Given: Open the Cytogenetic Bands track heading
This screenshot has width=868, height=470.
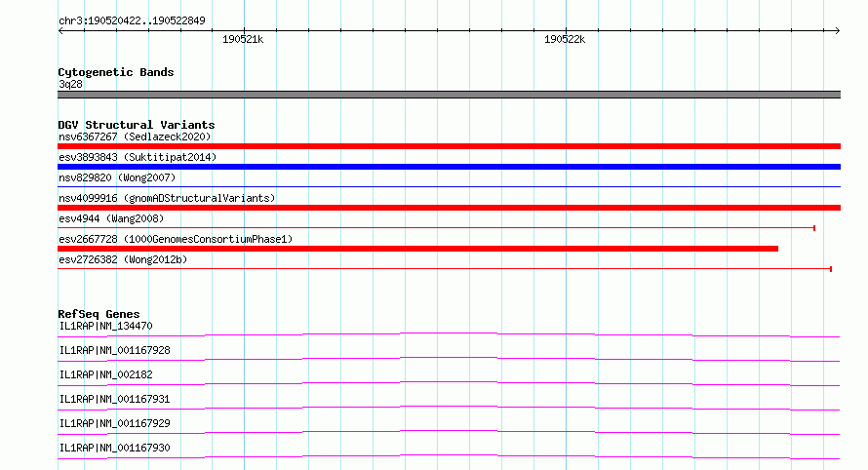Looking at the screenshot, I should click(x=116, y=72).
